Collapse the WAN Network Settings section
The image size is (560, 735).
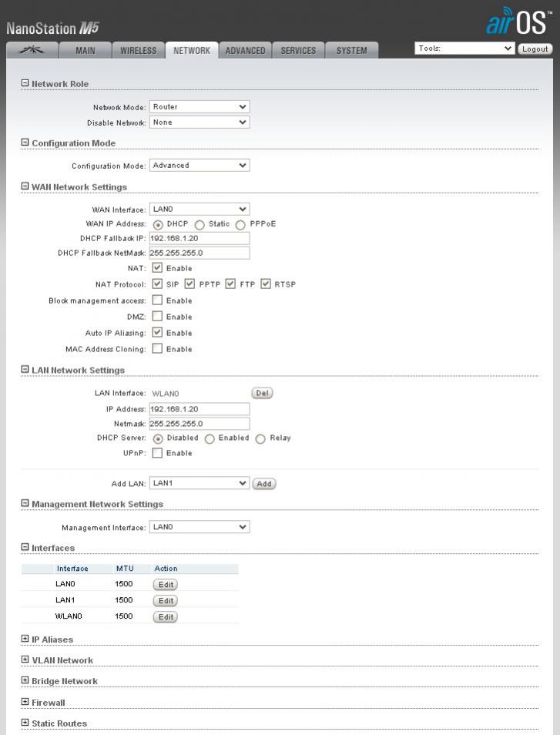tap(25, 186)
